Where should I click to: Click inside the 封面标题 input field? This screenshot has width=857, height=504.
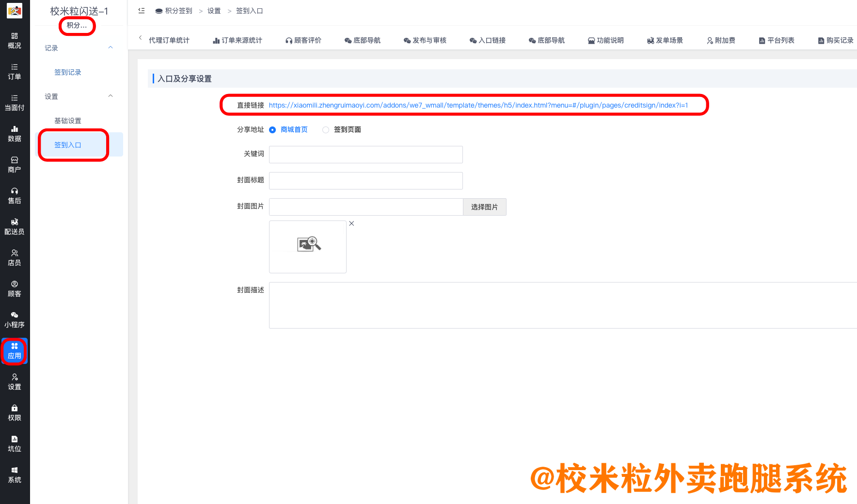coord(365,180)
